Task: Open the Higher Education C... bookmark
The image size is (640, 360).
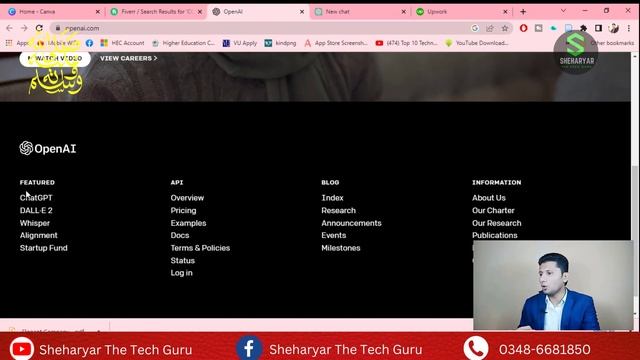Action: tap(183, 43)
